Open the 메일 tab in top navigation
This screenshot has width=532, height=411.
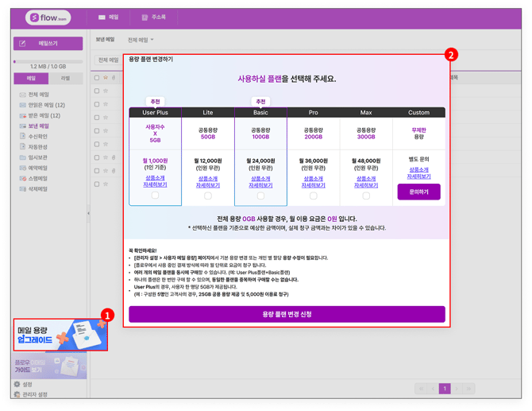[109, 17]
